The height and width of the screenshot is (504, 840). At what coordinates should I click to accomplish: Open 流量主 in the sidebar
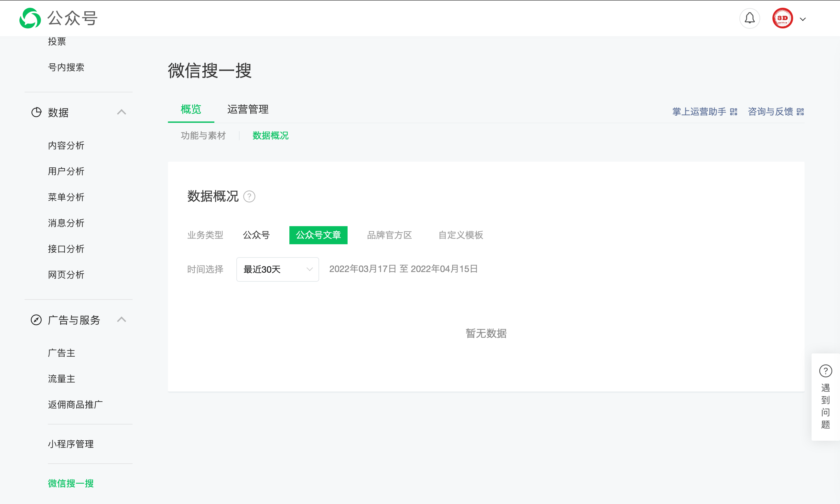pos(61,379)
